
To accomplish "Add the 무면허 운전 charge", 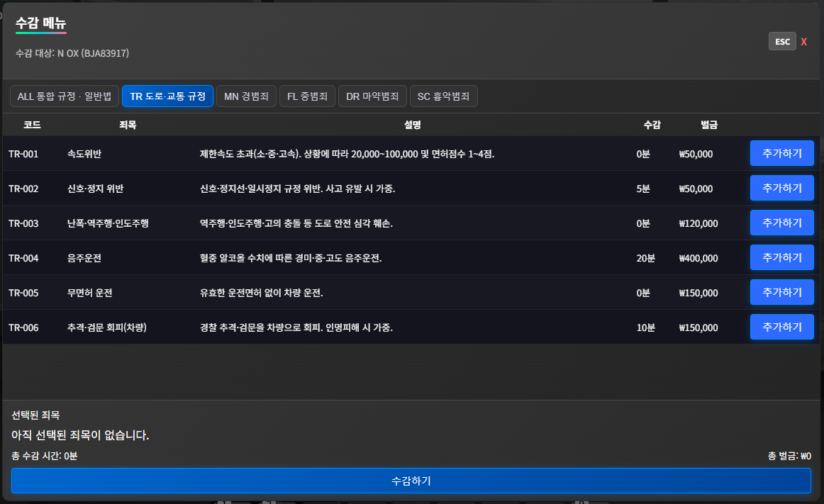I will pyautogui.click(x=781, y=292).
